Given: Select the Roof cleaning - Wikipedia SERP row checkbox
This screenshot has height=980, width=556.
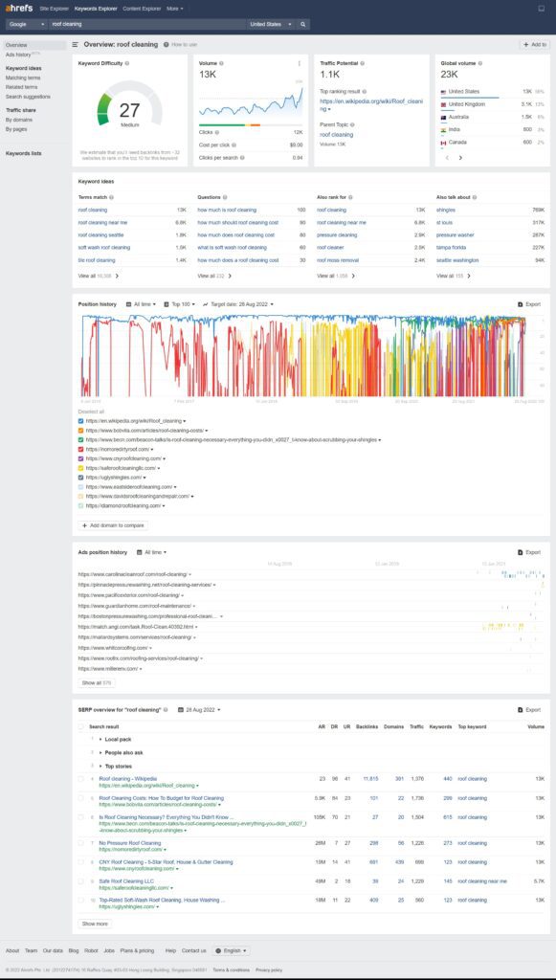Looking at the screenshot, I should tap(80, 779).
